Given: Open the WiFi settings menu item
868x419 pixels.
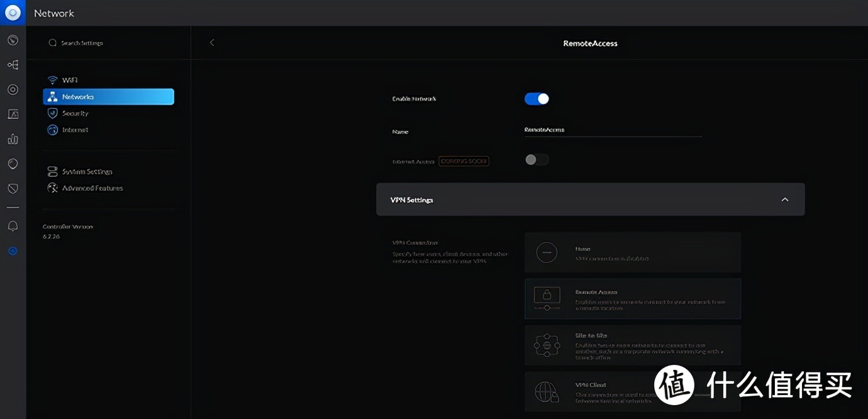Looking at the screenshot, I should (69, 81).
